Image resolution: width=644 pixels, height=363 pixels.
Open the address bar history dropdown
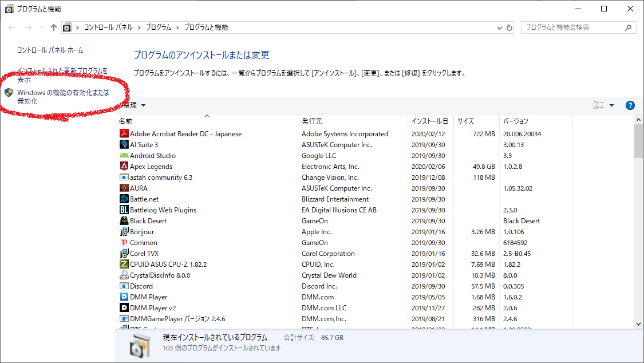(x=499, y=28)
